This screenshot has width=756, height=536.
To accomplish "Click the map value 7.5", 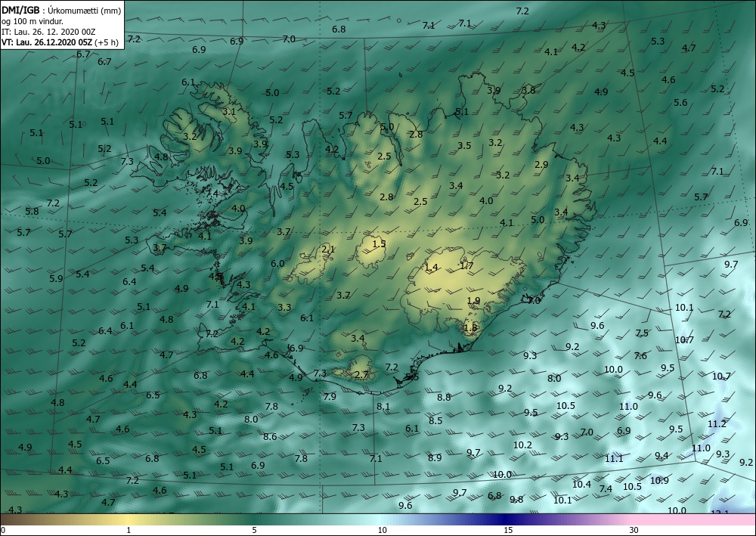I will click(x=642, y=333).
